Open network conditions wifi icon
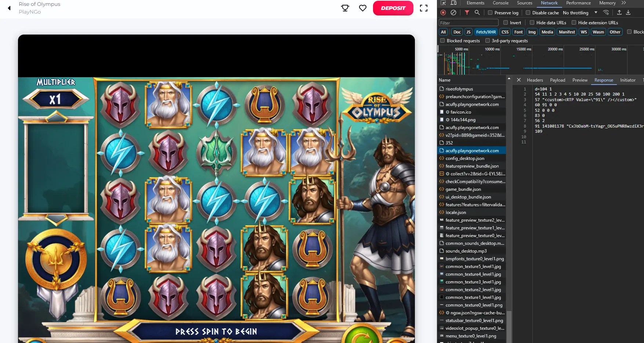Screen dimensions: 644x343 tap(606, 12)
